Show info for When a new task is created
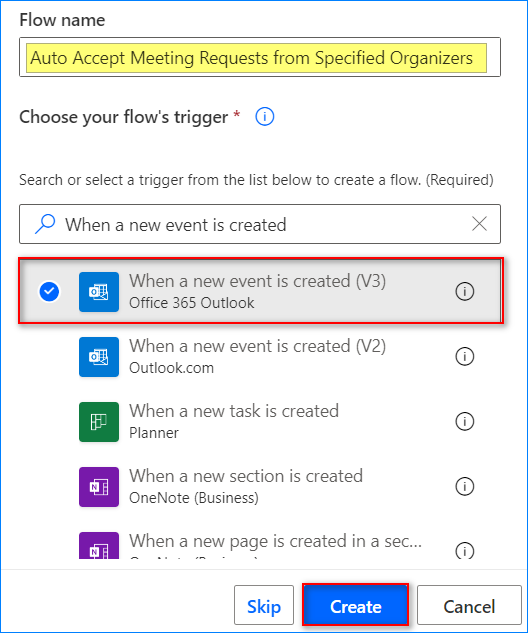This screenshot has height=633, width=528. [x=465, y=421]
